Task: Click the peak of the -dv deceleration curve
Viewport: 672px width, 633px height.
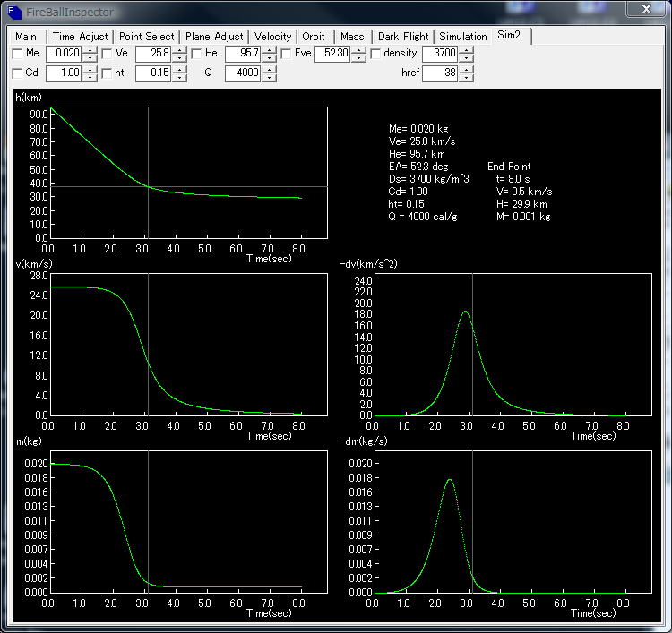Action: tap(465, 312)
